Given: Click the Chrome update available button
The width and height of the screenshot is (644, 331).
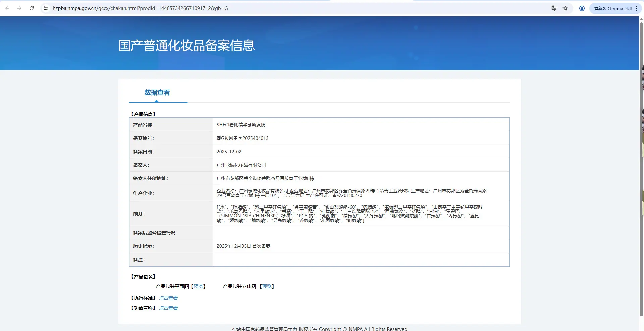Looking at the screenshot, I should click(613, 8).
